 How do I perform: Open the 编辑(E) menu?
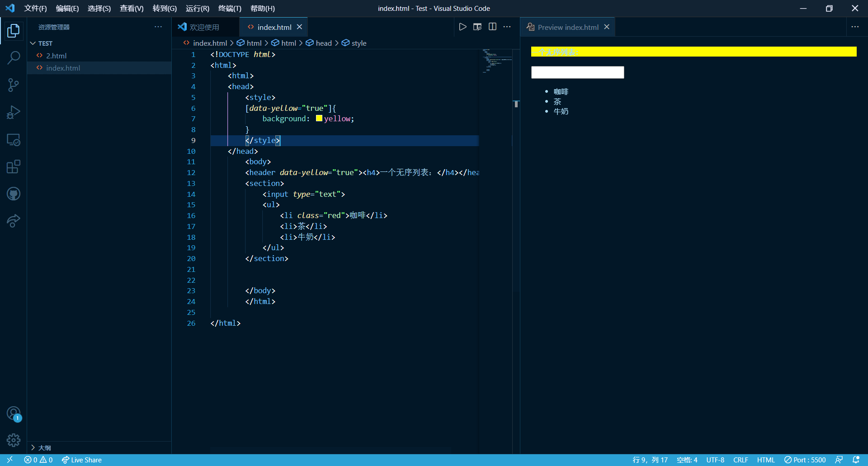[67, 9]
